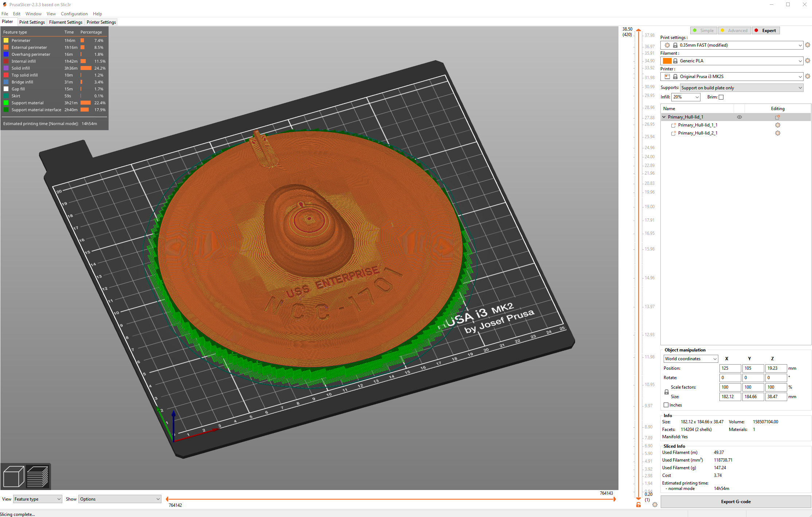Open Infill 20% dropdown

tap(686, 97)
